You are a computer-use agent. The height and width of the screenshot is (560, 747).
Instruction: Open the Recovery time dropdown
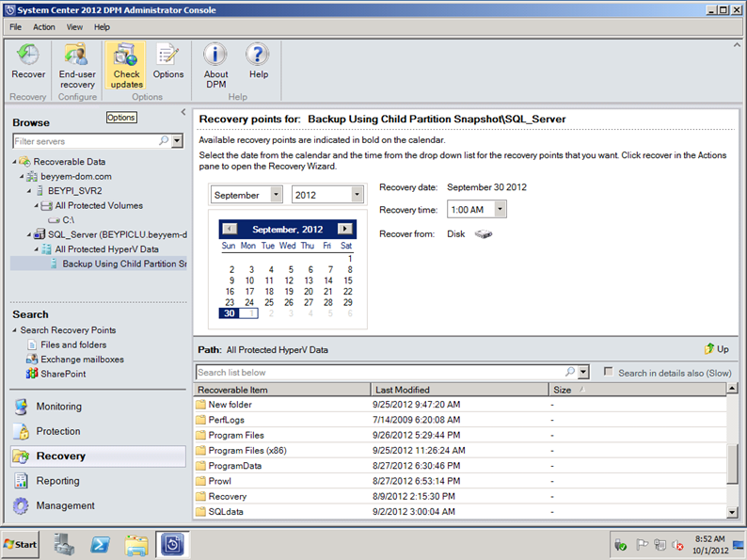500,209
